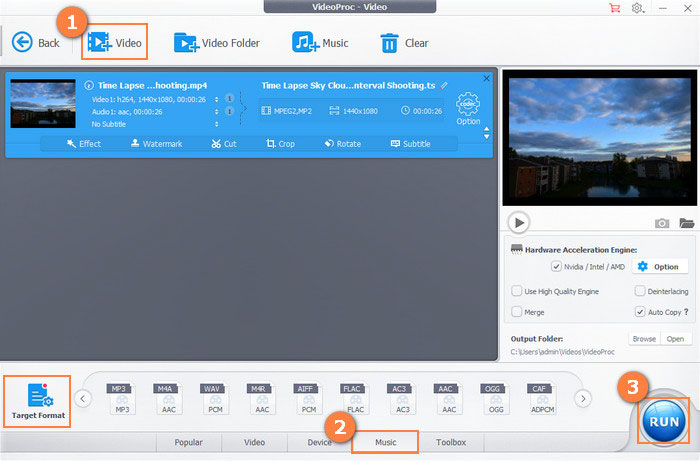Select M4A AAC output format
Screen dimensions: 700x461
[x=167, y=398]
